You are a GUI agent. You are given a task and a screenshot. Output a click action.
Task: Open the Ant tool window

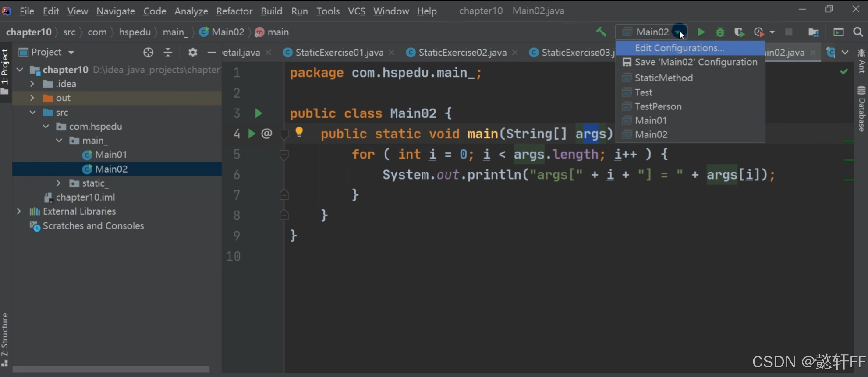point(861,61)
